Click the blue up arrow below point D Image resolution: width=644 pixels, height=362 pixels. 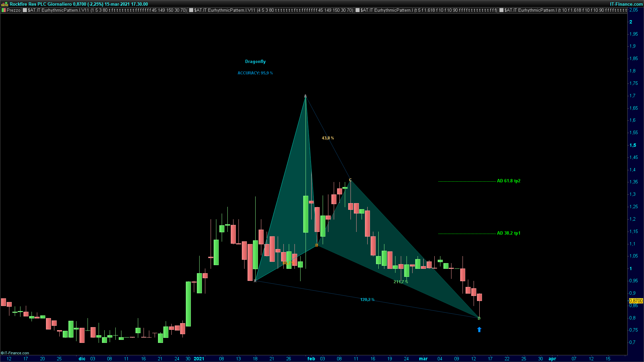tap(479, 330)
